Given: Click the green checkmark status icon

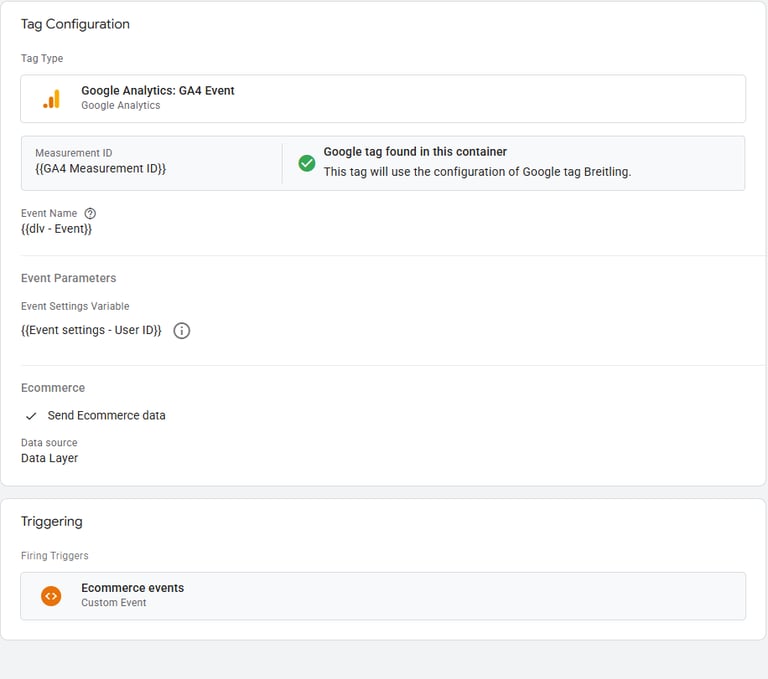Looking at the screenshot, I should click(x=307, y=162).
